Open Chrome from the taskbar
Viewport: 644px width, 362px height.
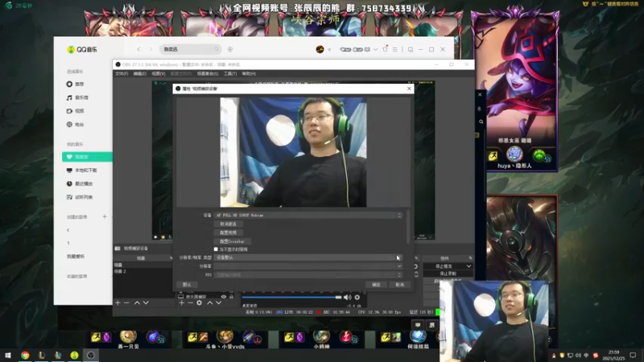tap(25, 356)
